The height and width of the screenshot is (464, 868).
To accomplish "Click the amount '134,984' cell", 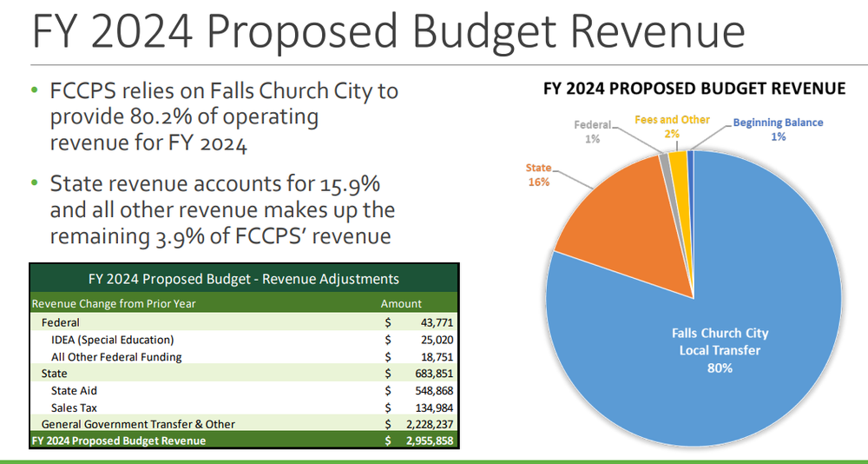I will click(x=434, y=408).
